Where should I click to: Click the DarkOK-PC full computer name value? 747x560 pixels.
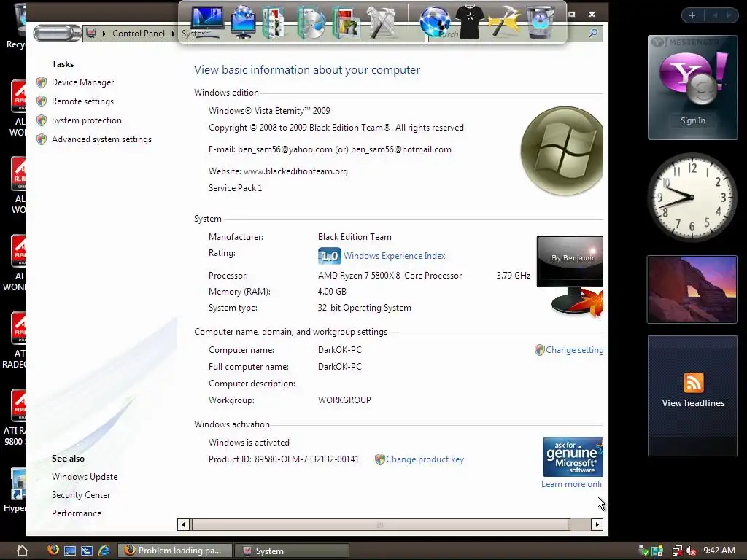coord(340,367)
